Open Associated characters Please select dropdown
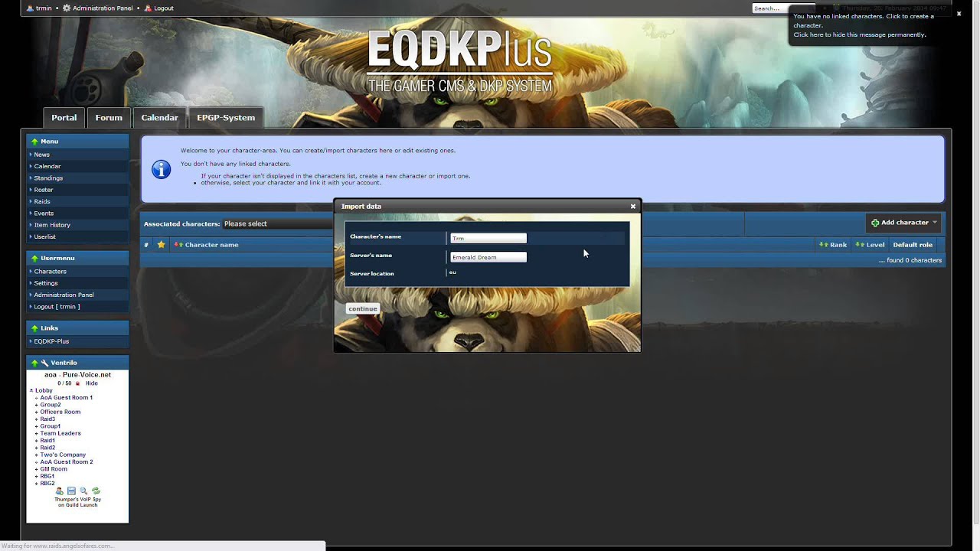980x551 pixels. click(x=277, y=223)
